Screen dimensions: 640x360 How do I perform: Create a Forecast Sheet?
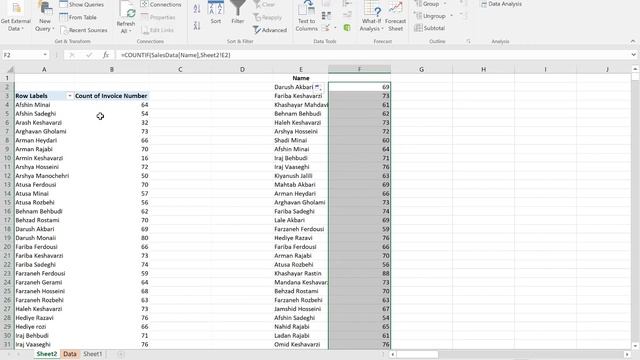[x=395, y=17]
